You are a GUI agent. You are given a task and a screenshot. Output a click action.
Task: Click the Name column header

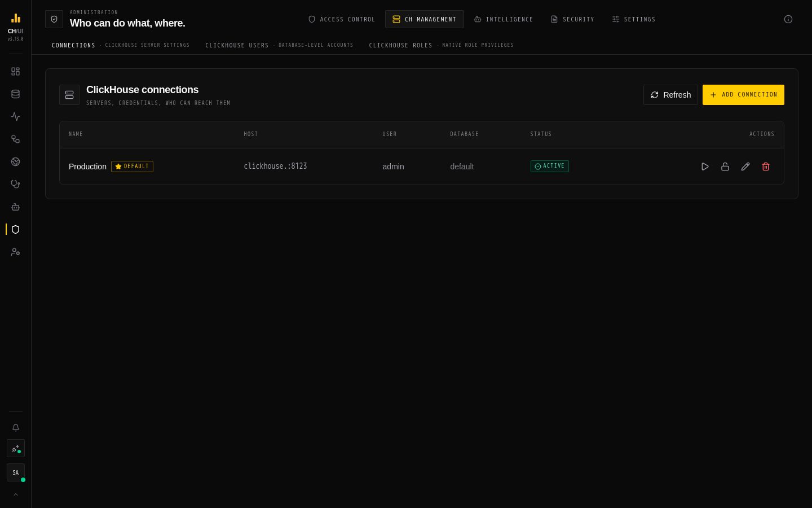tap(76, 134)
